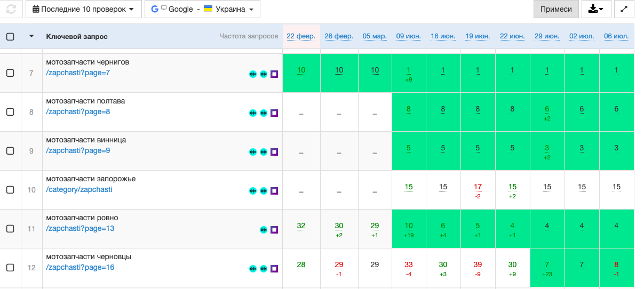Click purple square icon for мотозапчасти чернигов
This screenshot has height=289, width=644.
(274, 74)
